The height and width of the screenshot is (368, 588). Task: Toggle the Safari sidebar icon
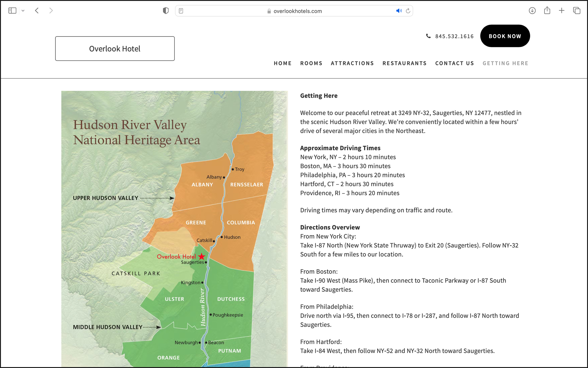pyautogui.click(x=12, y=11)
